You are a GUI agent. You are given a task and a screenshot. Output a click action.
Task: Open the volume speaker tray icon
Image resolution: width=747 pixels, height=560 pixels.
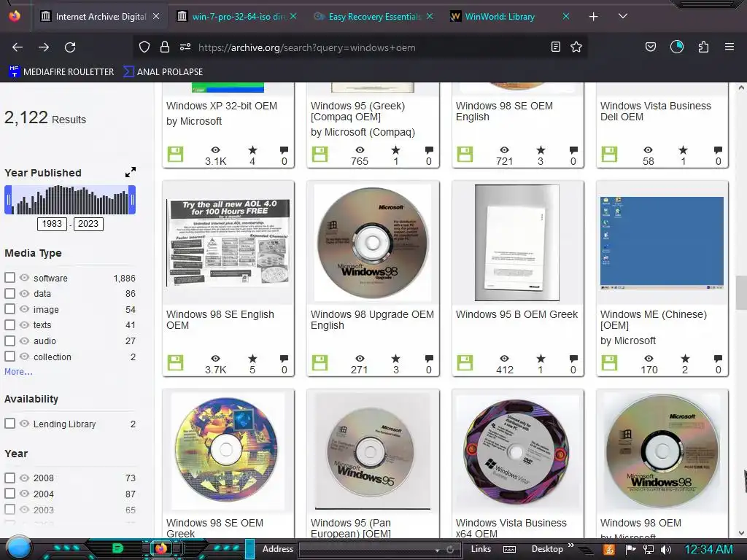(666, 550)
